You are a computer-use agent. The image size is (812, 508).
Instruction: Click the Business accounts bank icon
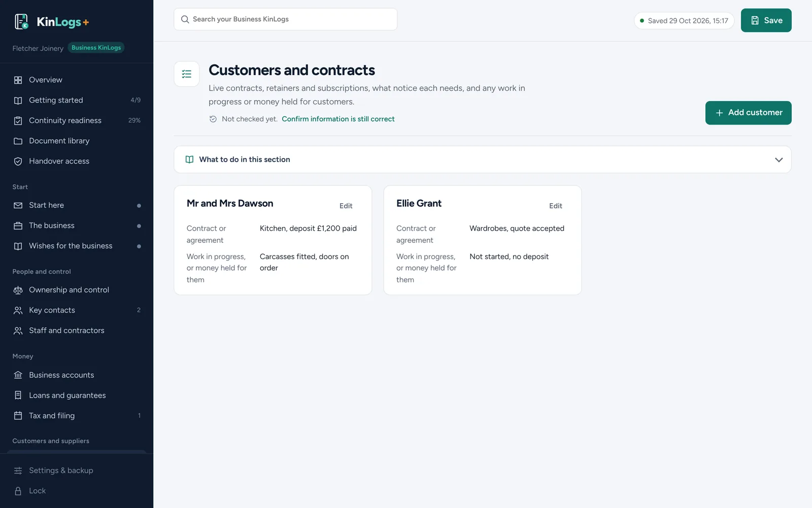coord(18,375)
